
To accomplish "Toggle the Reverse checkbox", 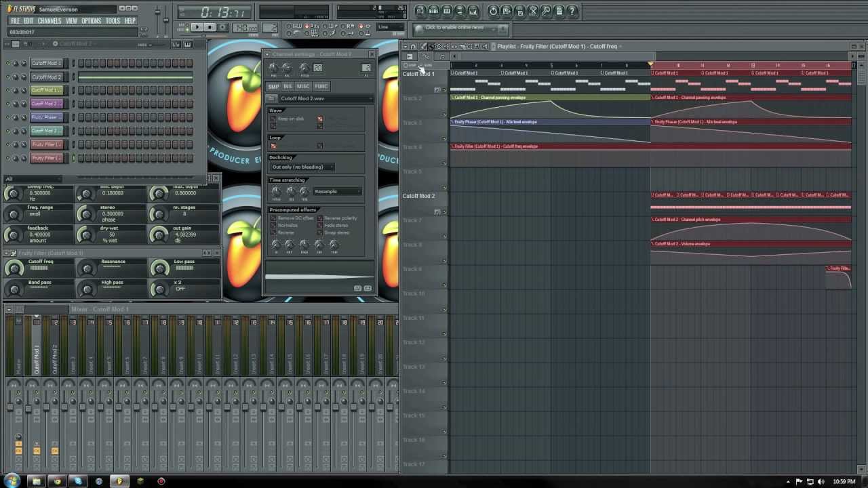I will pos(273,233).
